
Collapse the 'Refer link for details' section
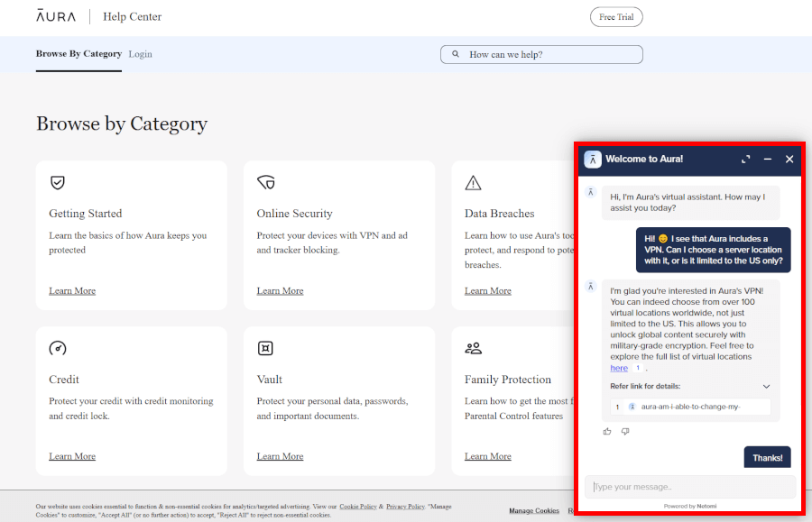(x=766, y=387)
